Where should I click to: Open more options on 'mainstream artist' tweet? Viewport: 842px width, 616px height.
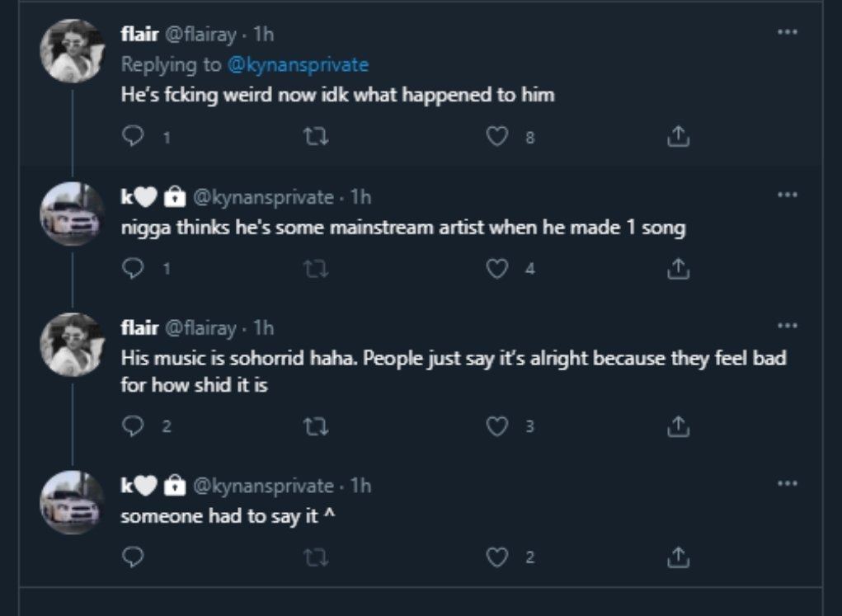point(787,195)
